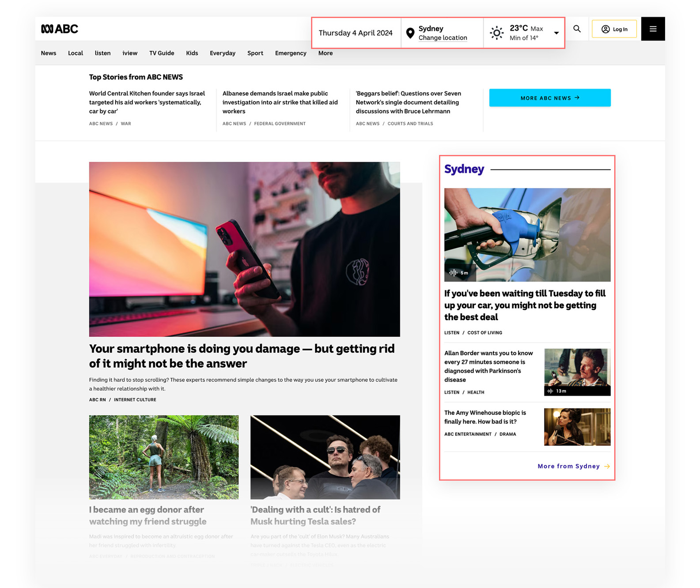Screen dimensions: 700x588
Task: Open the listen nav item
Action: click(102, 53)
